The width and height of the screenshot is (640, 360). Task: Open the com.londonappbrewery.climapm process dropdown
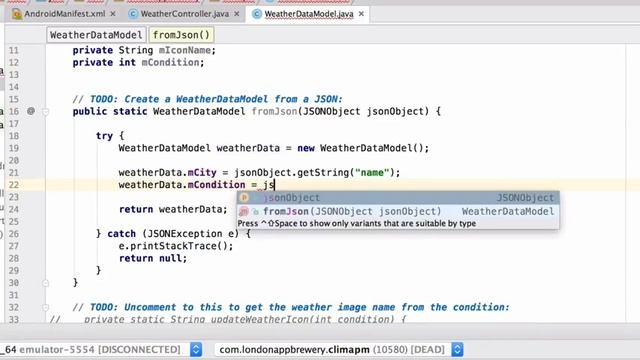(457, 350)
